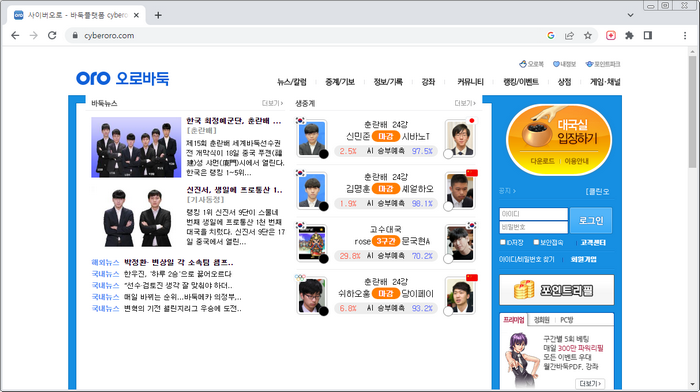
Task: Bookmark this page with star icon
Action: coord(588,35)
